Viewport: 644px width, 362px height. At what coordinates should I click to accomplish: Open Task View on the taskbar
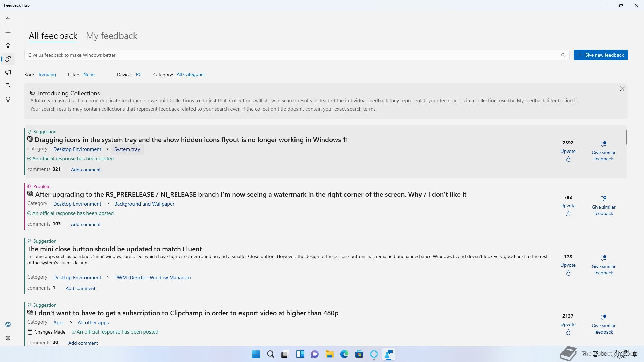coord(285,354)
